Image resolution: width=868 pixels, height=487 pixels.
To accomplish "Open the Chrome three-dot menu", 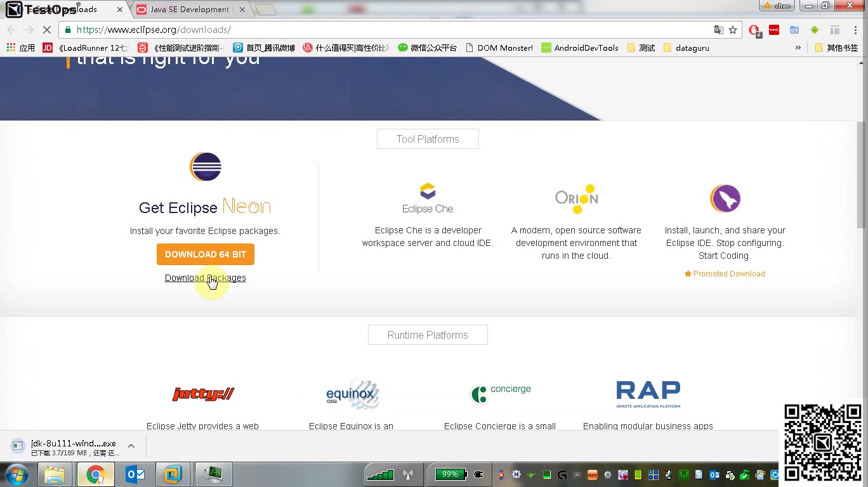I will [854, 30].
